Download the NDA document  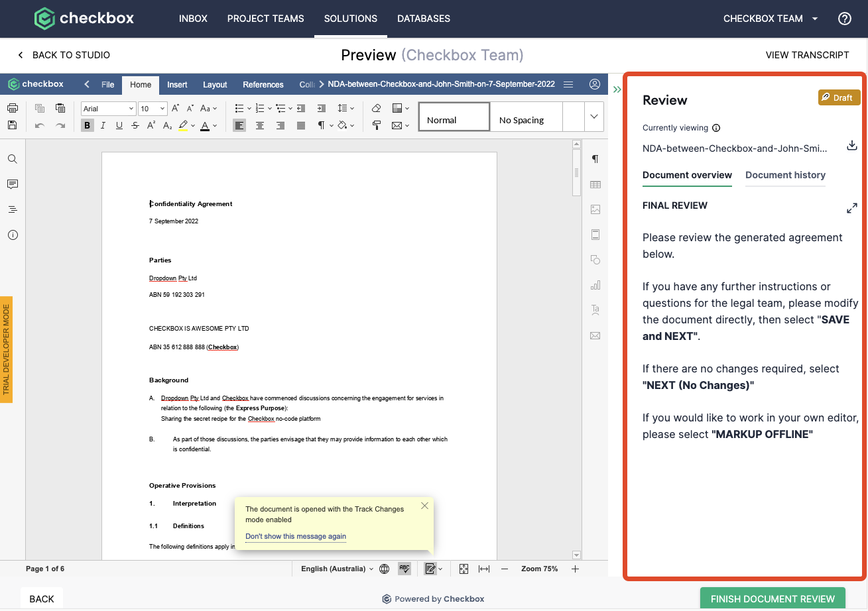coord(852,146)
